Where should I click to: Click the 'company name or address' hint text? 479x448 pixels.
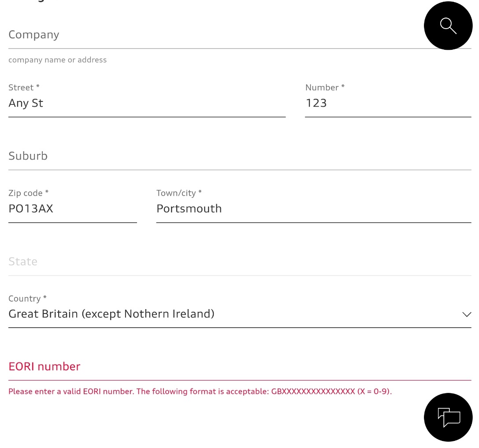[x=57, y=60]
